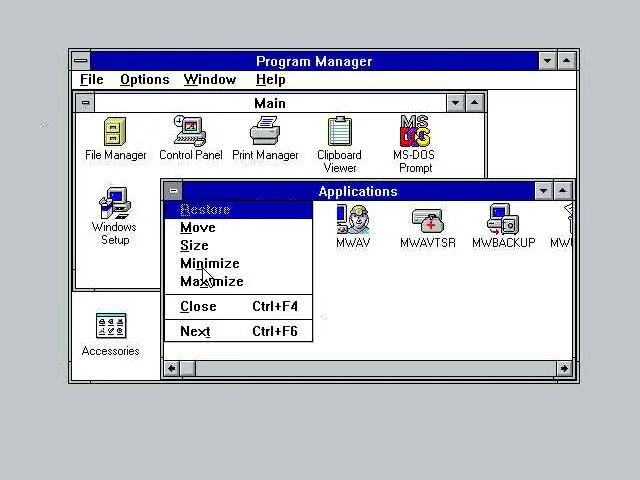Select the MWAV anti-virus icon
The height and width of the screenshot is (480, 640).
pos(353,227)
